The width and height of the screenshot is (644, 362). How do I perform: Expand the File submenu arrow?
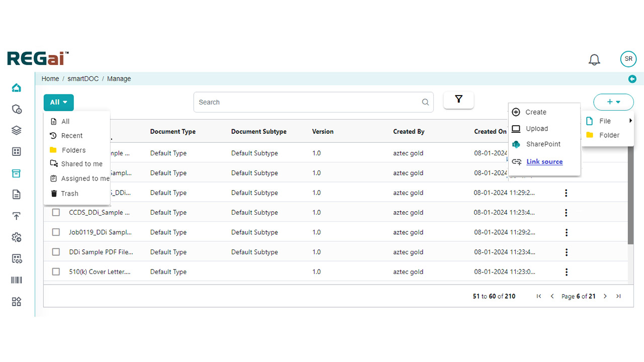630,121
